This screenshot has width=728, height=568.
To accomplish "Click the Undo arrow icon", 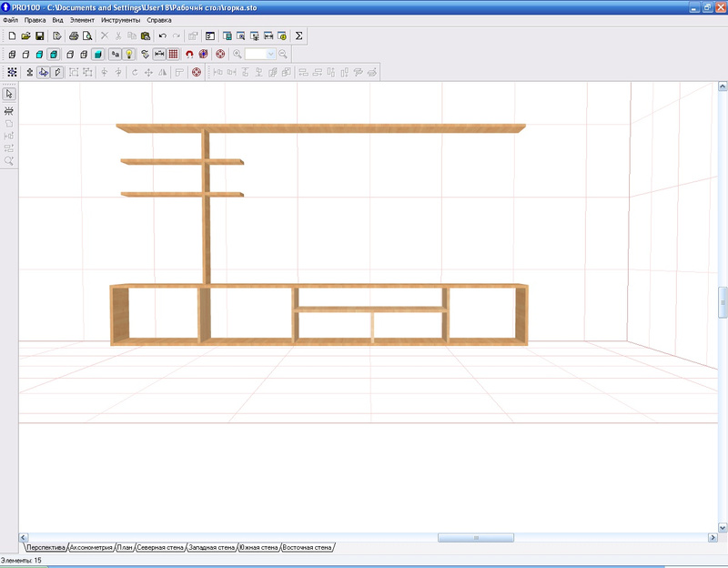I will click(162, 36).
